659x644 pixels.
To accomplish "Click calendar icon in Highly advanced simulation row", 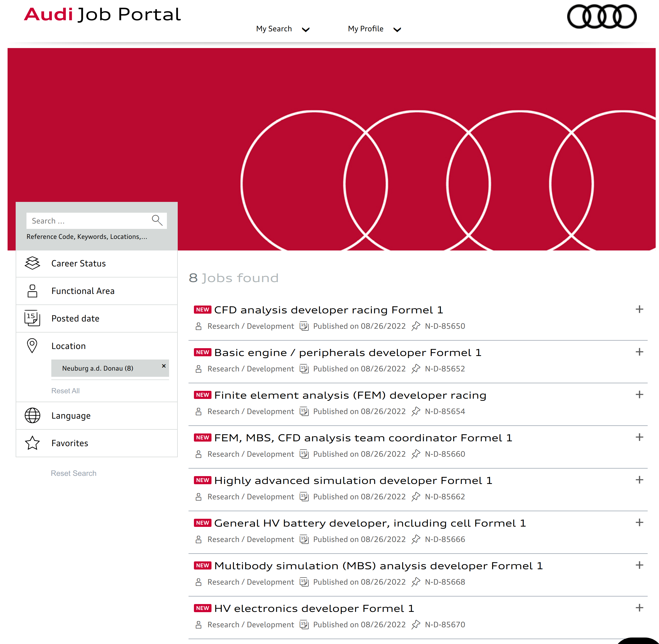I will click(x=304, y=497).
